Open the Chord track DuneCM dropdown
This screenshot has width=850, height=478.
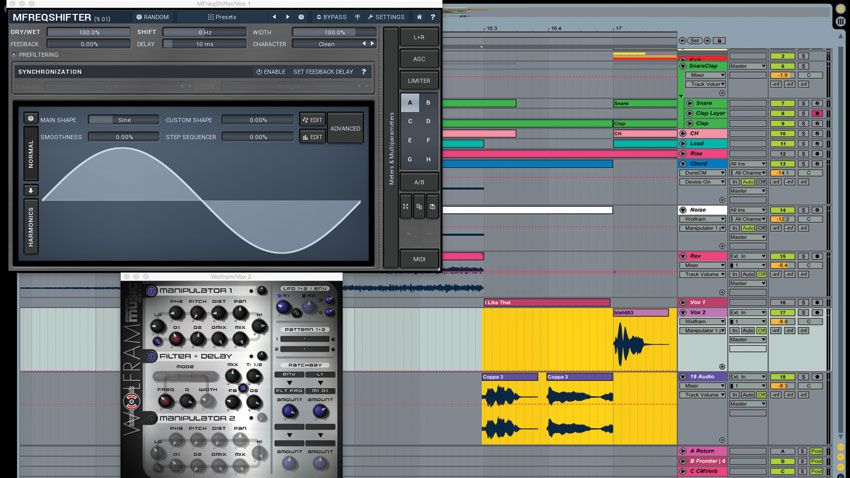703,173
